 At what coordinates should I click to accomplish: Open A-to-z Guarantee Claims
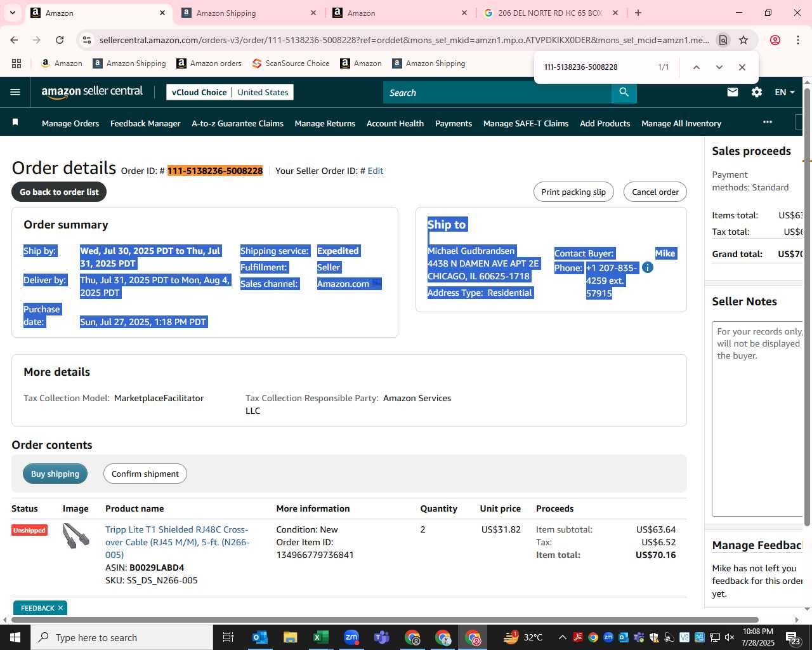tap(237, 123)
